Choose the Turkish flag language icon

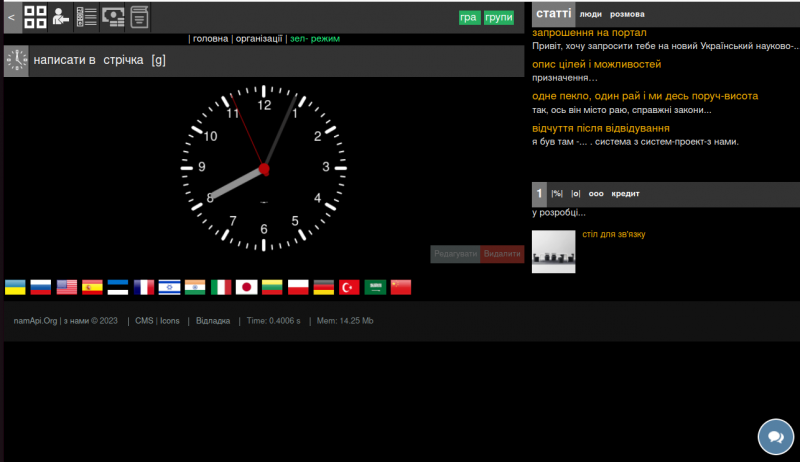click(350, 287)
